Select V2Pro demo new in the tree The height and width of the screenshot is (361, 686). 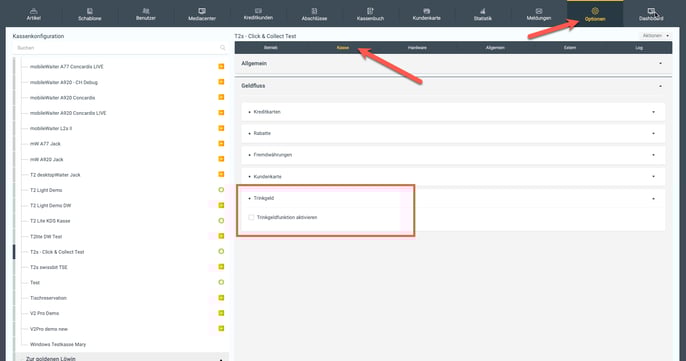pyautogui.click(x=49, y=329)
